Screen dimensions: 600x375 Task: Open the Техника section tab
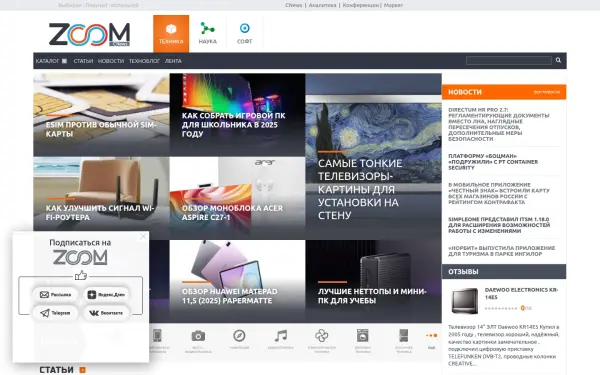pos(171,34)
